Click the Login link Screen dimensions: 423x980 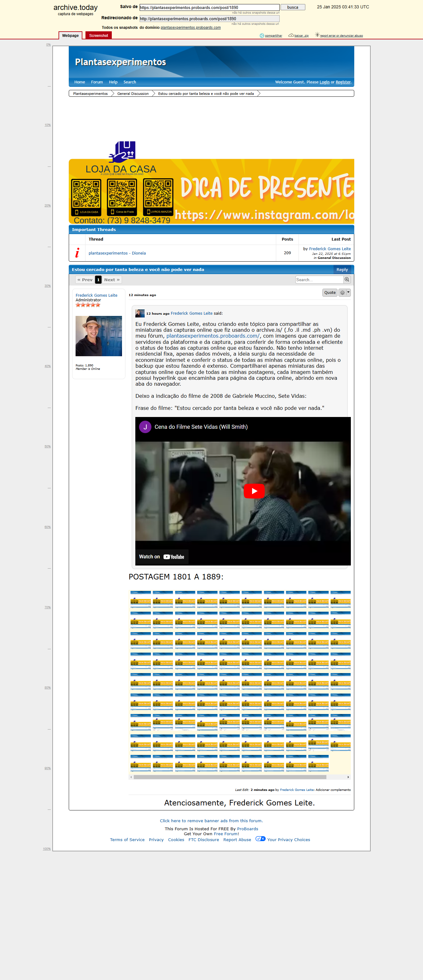(x=325, y=82)
